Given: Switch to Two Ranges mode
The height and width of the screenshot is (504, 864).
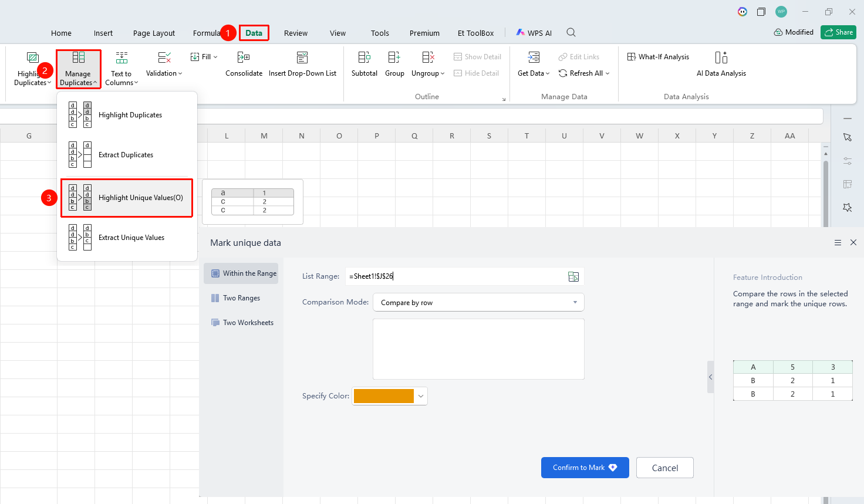Looking at the screenshot, I should click(x=241, y=298).
